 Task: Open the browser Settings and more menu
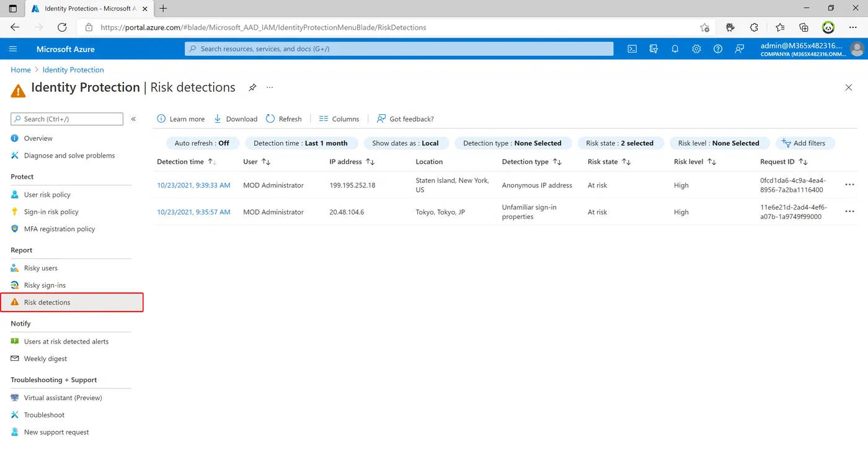pyautogui.click(x=853, y=27)
